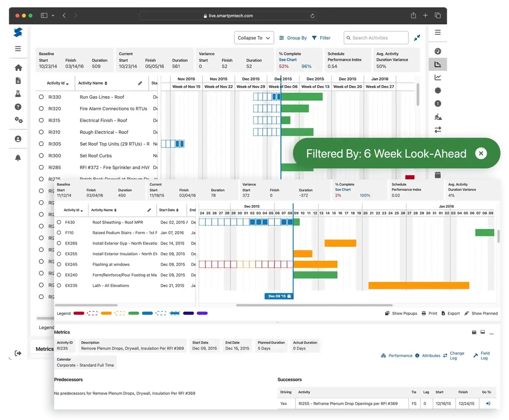Viewport: 509px width, 420px height.
Task: Open the Gantt chart view in the right sidebar
Action: point(438,64)
